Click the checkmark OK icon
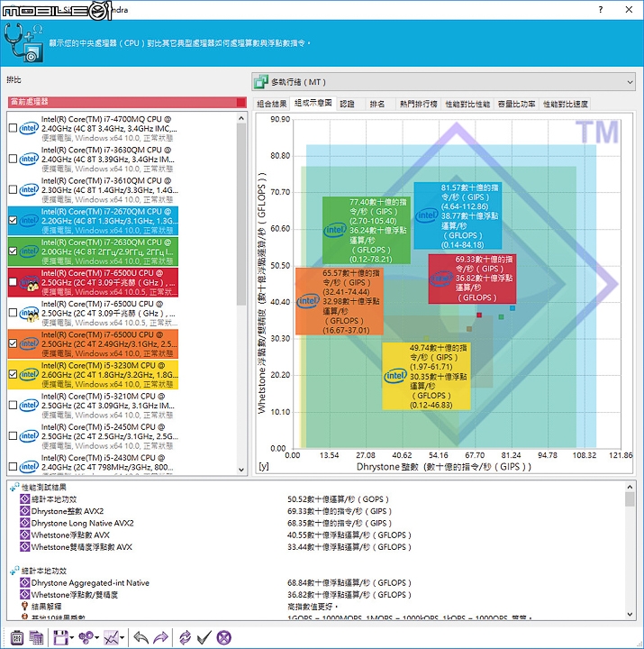This screenshot has width=644, height=649. pos(204,637)
